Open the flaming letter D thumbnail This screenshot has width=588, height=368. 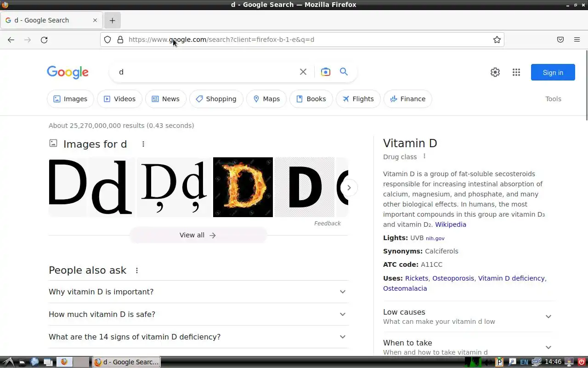(243, 187)
